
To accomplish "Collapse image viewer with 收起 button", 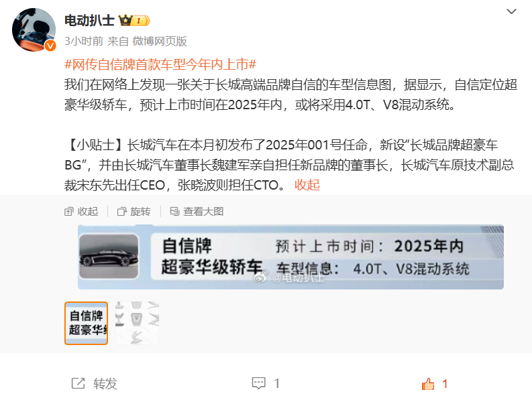I will (81, 211).
